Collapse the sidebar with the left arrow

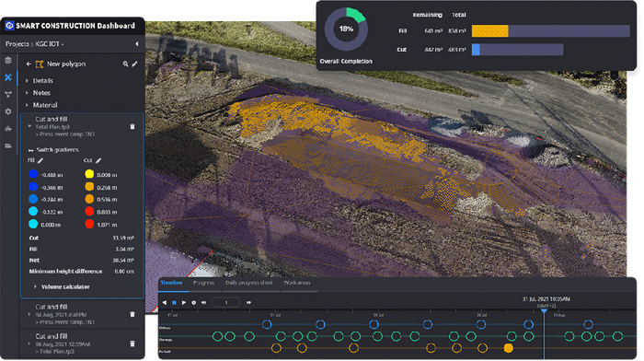point(137,44)
